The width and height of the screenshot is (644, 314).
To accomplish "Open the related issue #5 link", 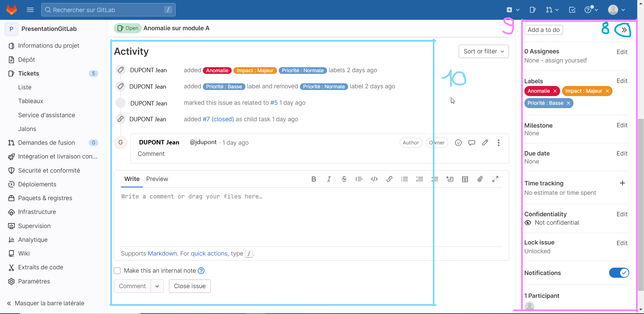I will (274, 103).
